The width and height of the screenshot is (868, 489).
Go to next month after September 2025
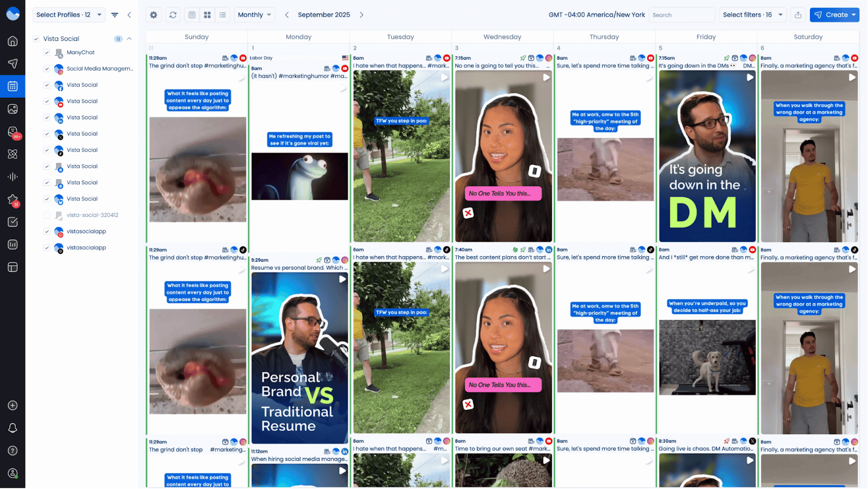(x=362, y=15)
